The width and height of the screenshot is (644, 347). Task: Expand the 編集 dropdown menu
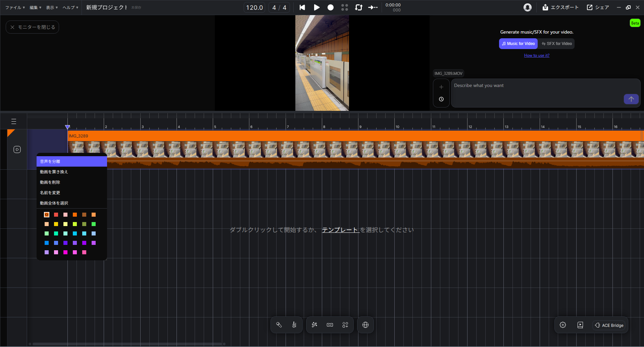(35, 7)
